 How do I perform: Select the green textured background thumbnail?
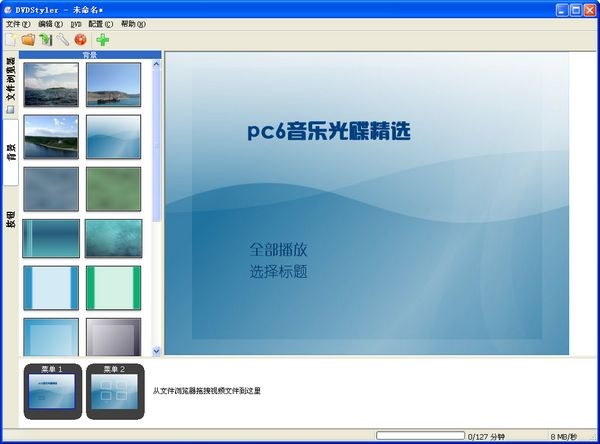pyautogui.click(x=113, y=188)
